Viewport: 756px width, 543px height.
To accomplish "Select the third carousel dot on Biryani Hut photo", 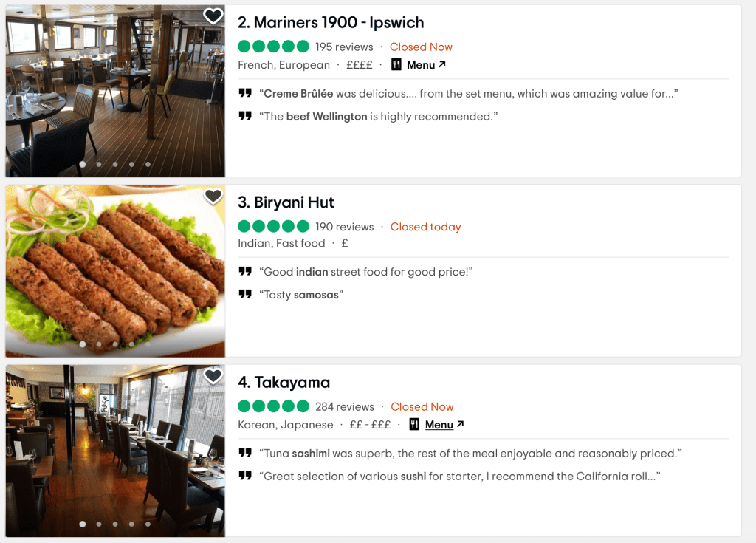I will point(114,344).
